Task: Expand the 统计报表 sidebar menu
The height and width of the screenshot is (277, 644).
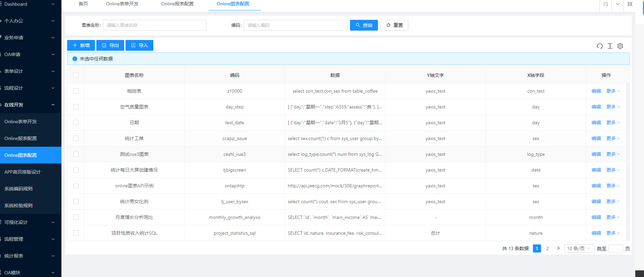Action: 31,256
